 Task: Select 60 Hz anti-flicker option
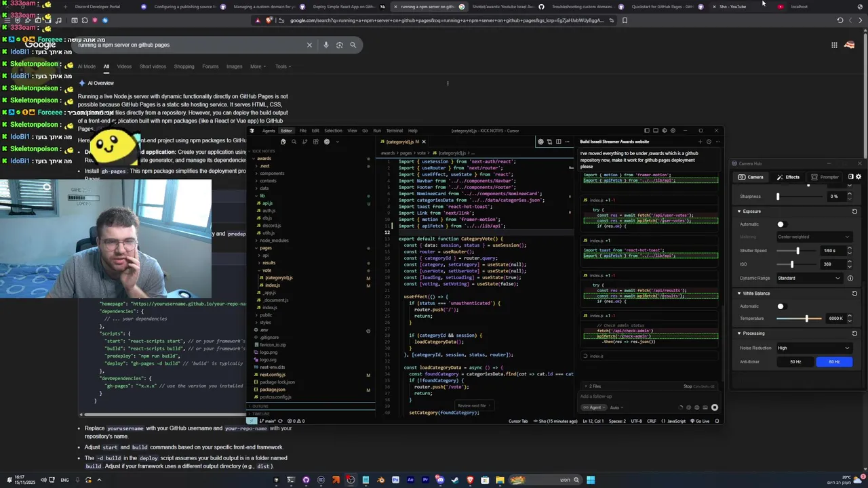point(834,362)
